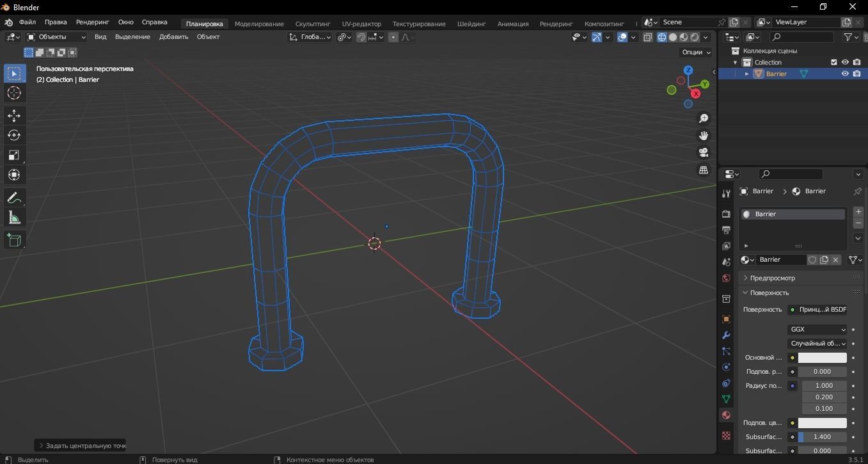Screen dimensions: 868x464
Task: Open the Tool properties tab
Action: 726,194
